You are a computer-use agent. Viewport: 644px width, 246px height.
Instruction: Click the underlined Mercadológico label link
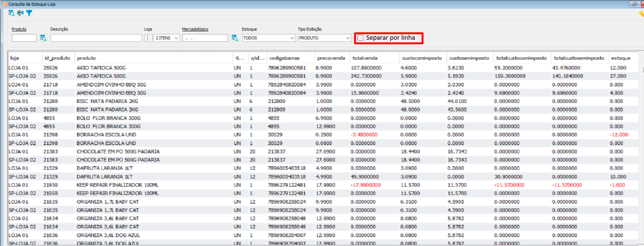195,29
